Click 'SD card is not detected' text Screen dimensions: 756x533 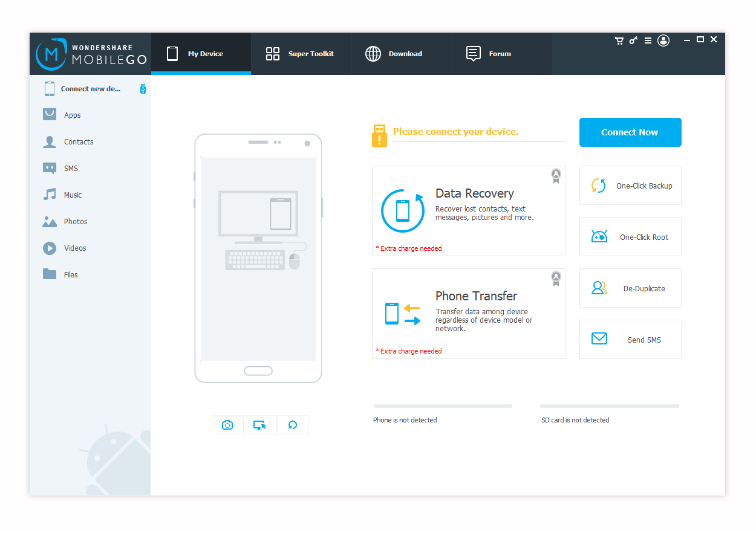(575, 420)
